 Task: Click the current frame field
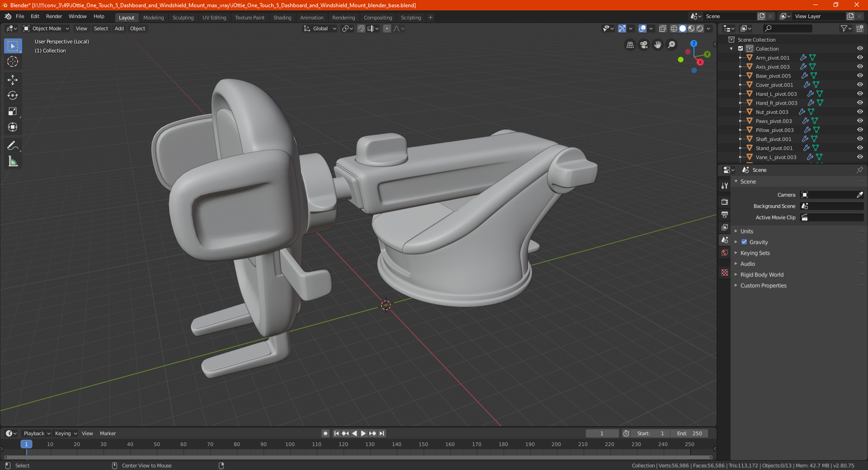tap(602, 433)
